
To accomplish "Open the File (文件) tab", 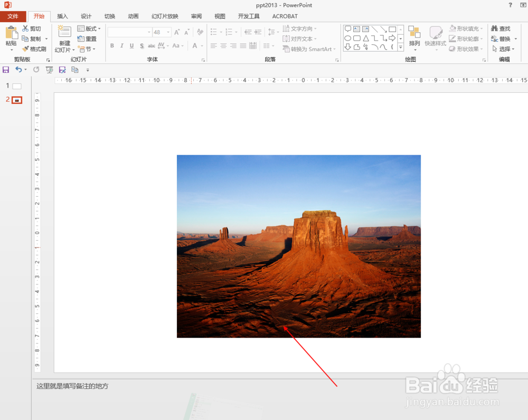I will [13, 16].
